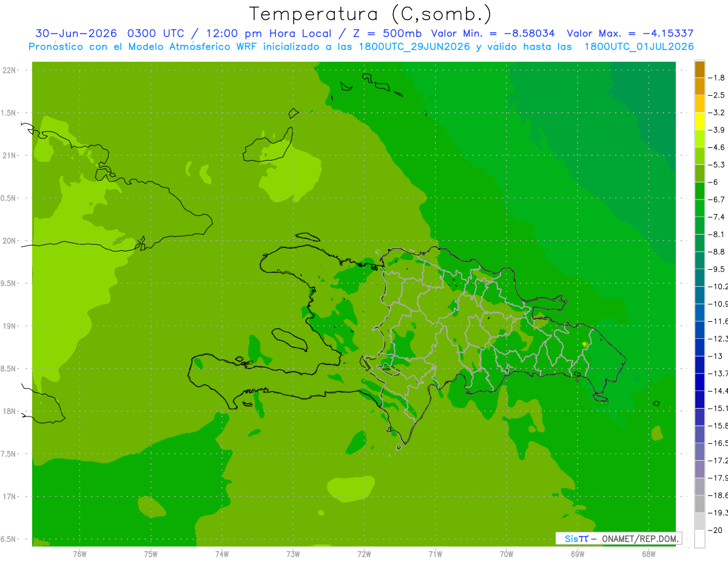Click the '-9.5' color bar label
The width and height of the screenshot is (728, 562).
716,269
